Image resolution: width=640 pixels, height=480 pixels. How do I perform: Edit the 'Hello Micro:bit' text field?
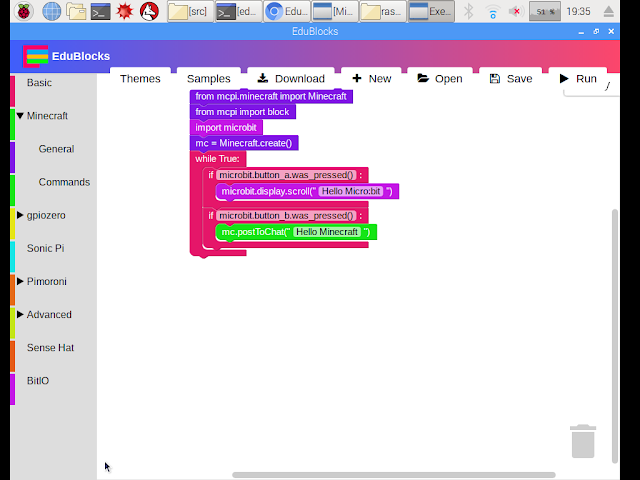pyautogui.click(x=351, y=191)
